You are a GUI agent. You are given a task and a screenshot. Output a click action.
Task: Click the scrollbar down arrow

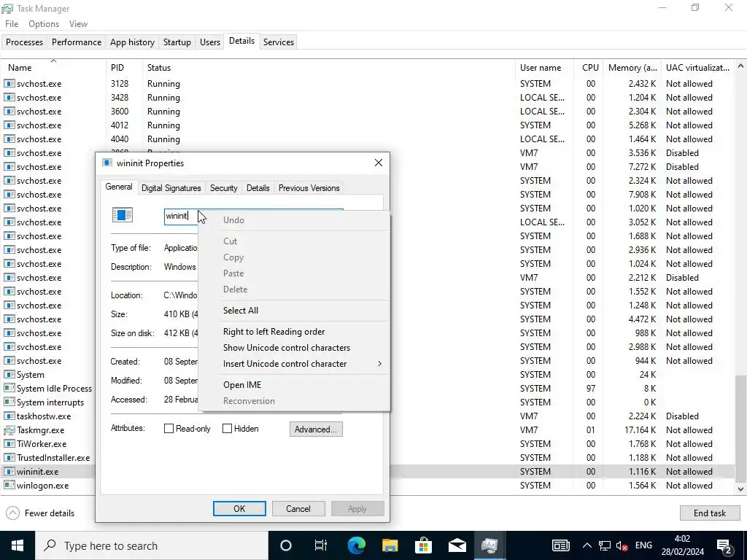[740, 489]
